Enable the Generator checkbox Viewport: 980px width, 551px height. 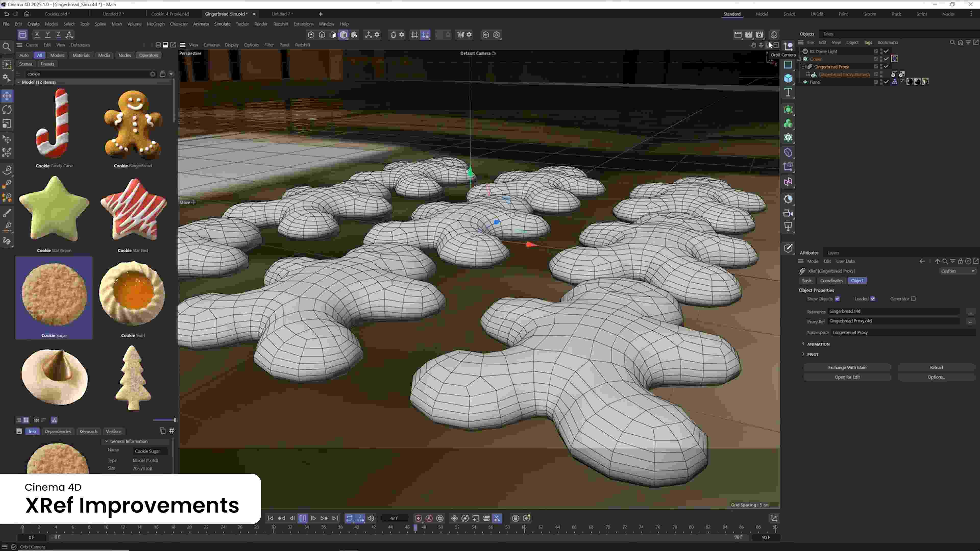(x=914, y=299)
